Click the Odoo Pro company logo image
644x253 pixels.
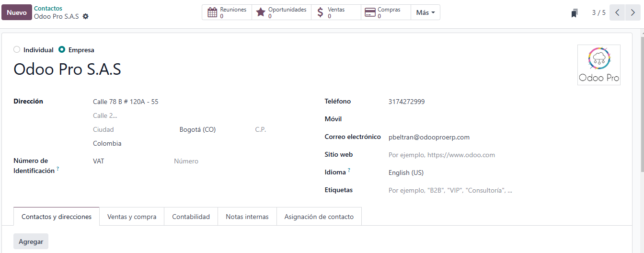point(599,65)
